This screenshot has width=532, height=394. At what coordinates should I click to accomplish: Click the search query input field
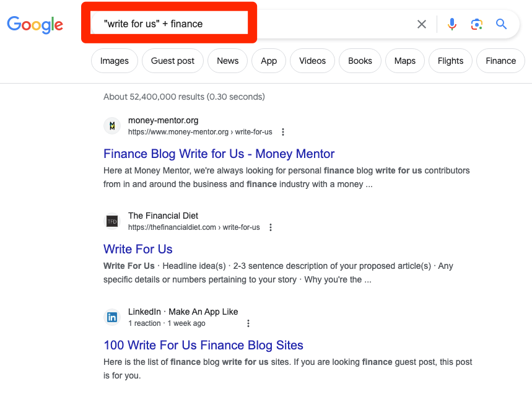point(251,24)
